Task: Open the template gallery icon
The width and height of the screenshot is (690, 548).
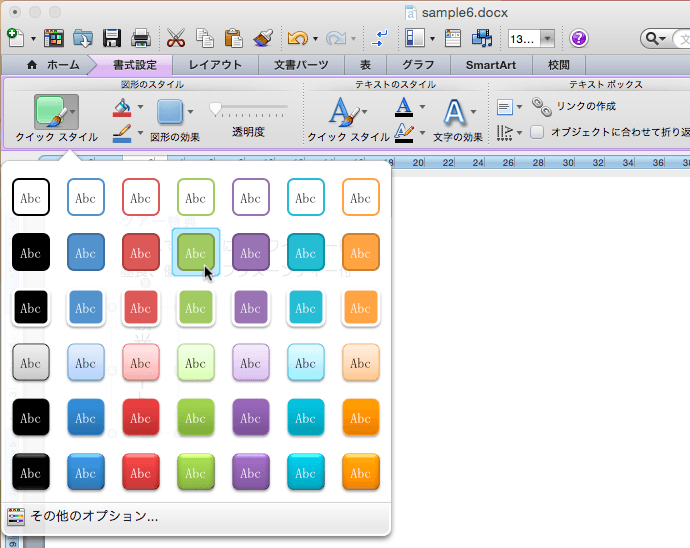Action: coord(54,38)
